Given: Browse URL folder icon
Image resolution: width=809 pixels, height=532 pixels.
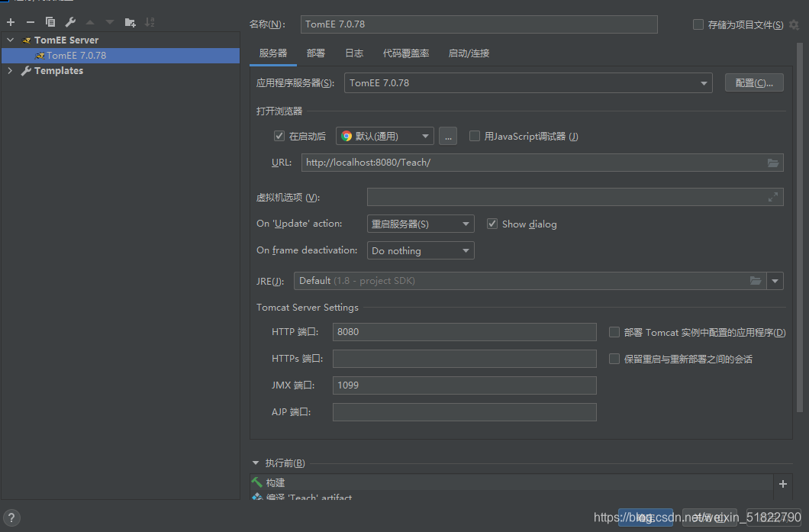Looking at the screenshot, I should (773, 163).
